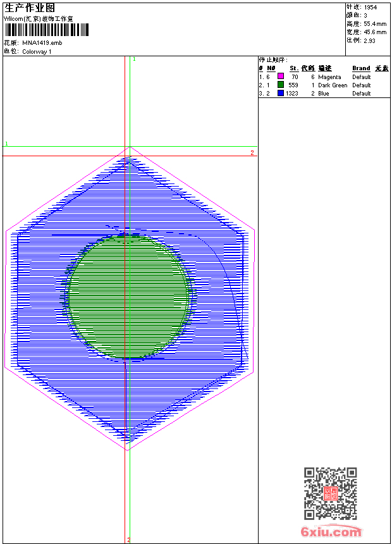Click the file name MNA1419.emb
The image size is (392, 544).
click(x=42, y=43)
